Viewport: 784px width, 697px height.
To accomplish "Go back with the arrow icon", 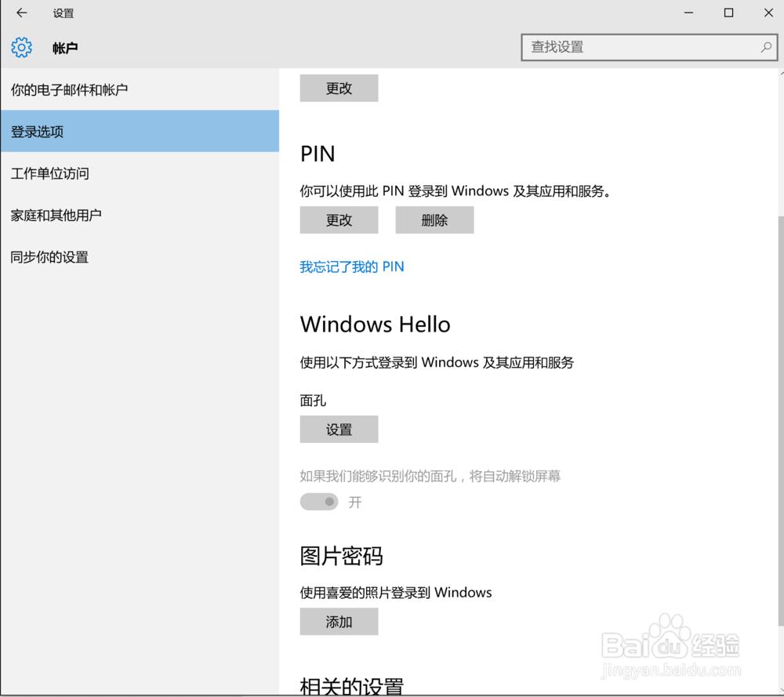I will (x=21, y=13).
